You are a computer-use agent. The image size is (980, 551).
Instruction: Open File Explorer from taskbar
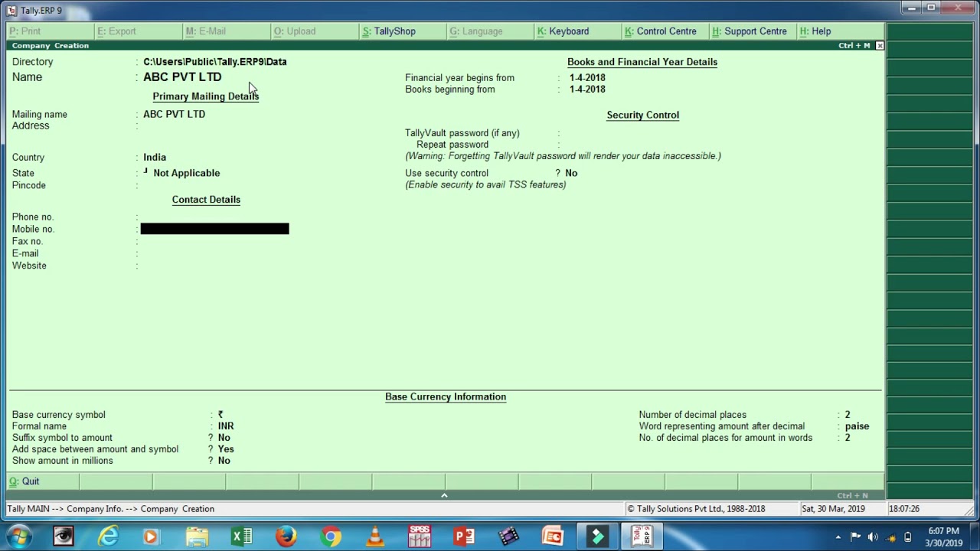197,536
